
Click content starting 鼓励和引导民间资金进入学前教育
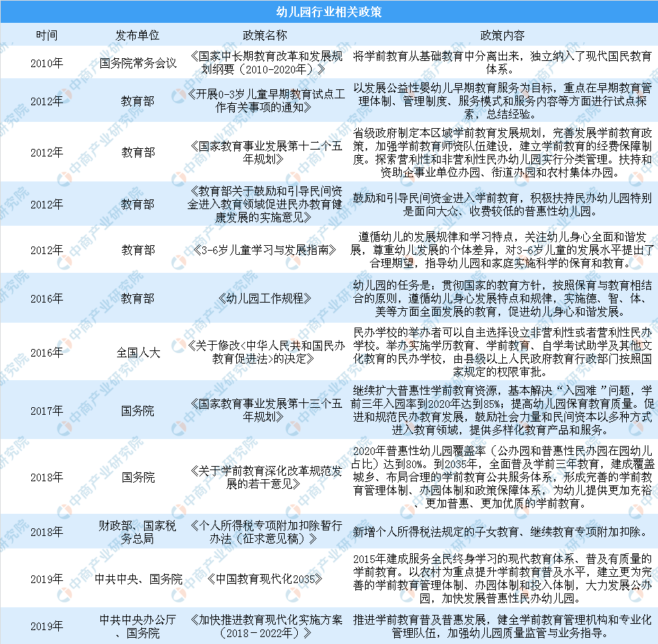tap(502, 204)
